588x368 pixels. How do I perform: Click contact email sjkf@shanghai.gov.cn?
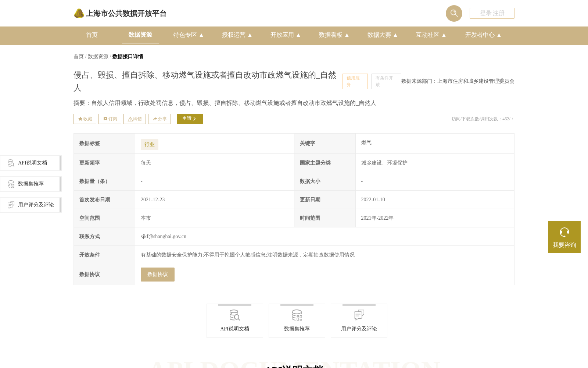click(164, 237)
